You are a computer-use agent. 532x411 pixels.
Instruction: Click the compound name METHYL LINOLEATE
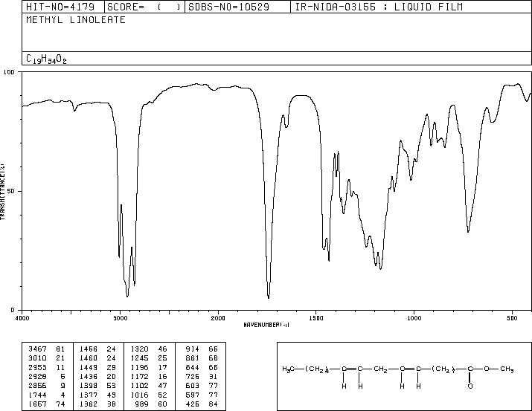tap(76, 20)
